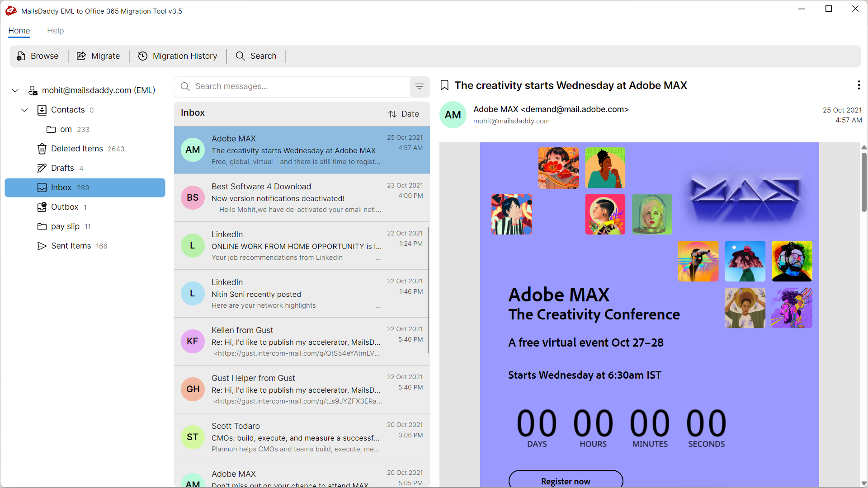
Task: Click the AM avatar in the email header
Action: (453, 115)
